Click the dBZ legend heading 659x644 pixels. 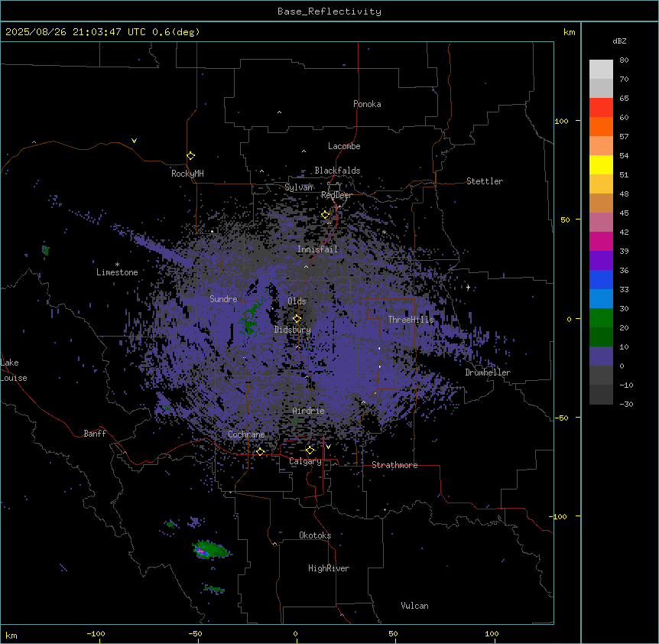619,41
